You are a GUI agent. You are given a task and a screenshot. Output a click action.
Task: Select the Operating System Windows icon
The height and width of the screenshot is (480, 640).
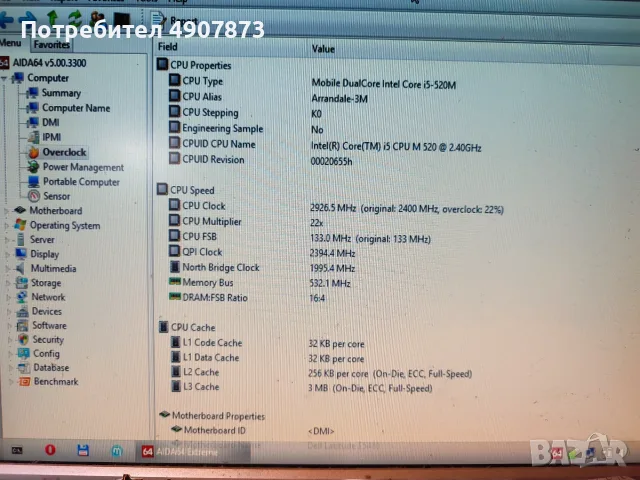20,225
